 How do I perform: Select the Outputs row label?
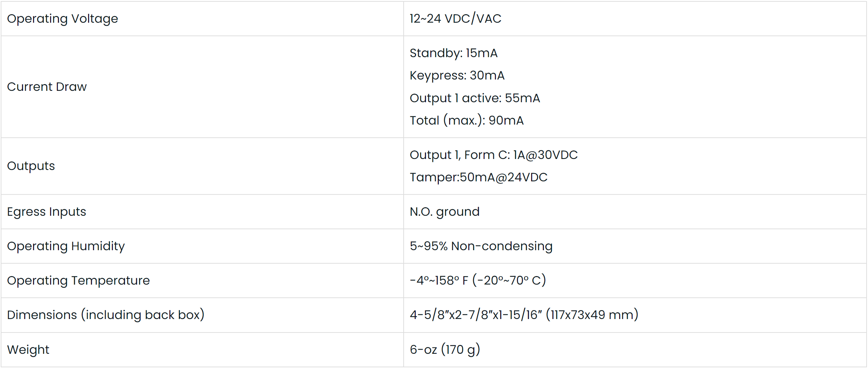click(31, 166)
